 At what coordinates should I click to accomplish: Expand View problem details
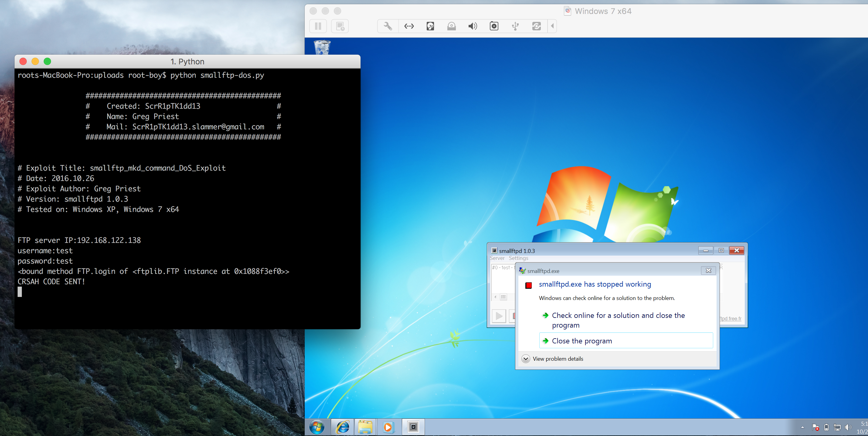click(552, 359)
